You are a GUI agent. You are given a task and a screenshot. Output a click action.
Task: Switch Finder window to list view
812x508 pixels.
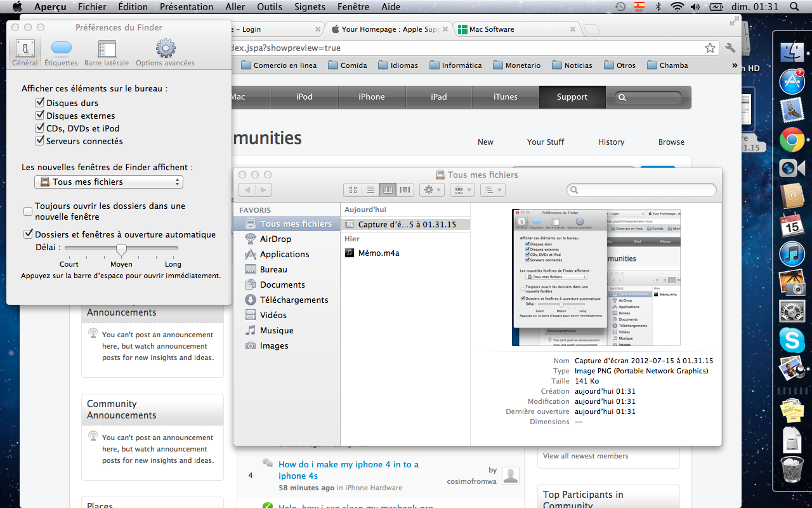370,189
